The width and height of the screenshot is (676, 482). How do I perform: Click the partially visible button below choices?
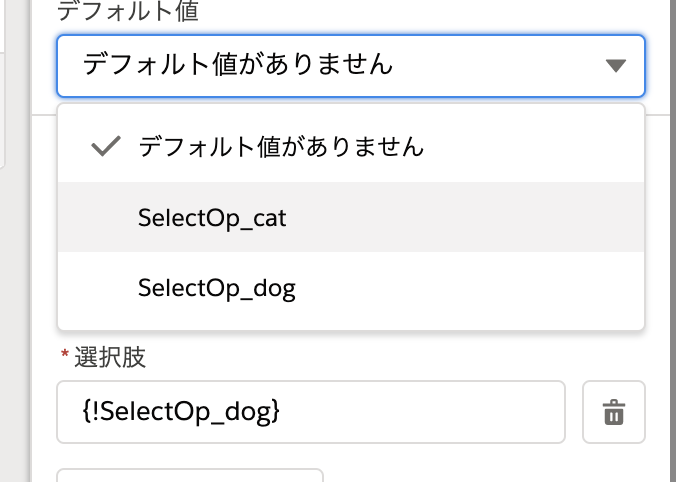pos(190,475)
